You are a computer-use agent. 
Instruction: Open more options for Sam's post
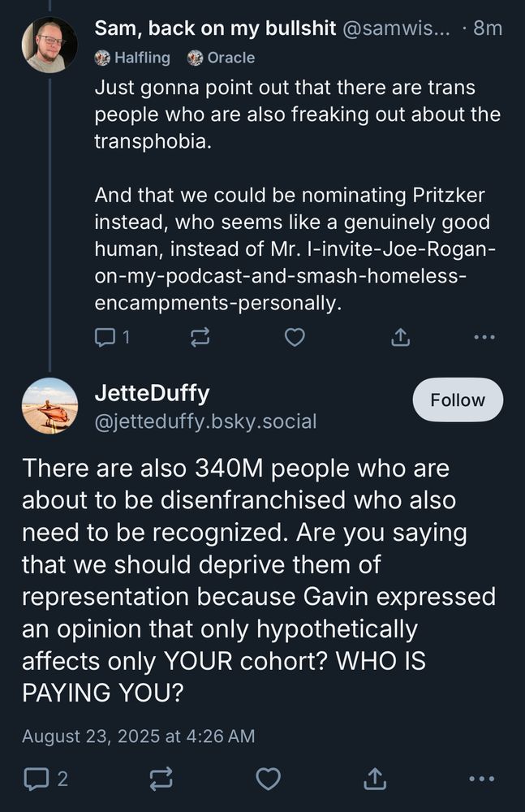tap(483, 336)
